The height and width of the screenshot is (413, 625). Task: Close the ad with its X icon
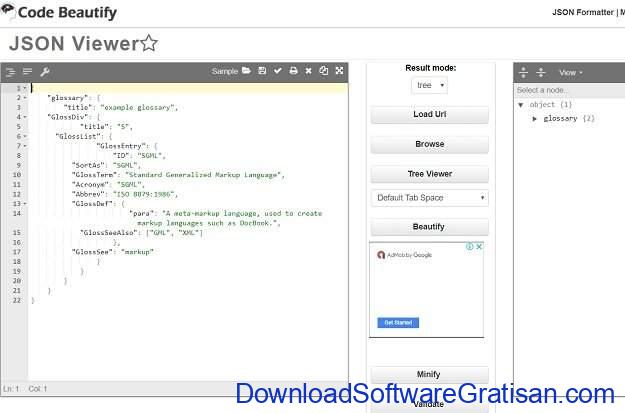479,247
